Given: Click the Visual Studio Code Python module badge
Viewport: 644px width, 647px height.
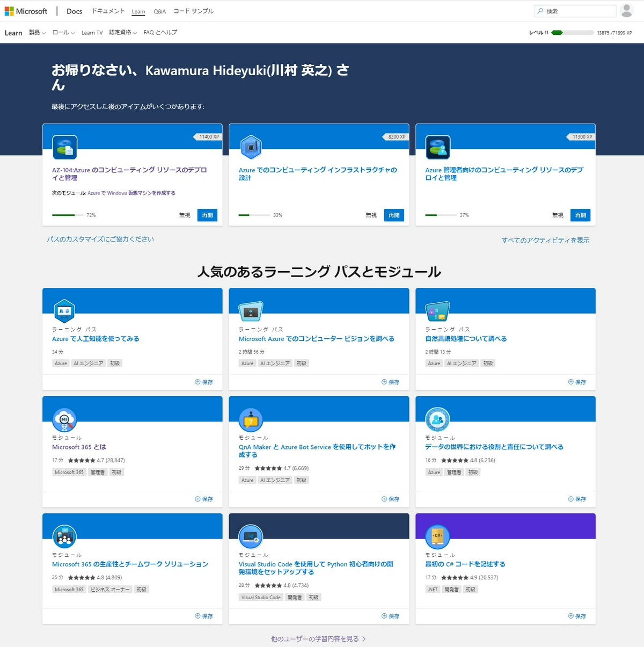Looking at the screenshot, I should click(251, 536).
